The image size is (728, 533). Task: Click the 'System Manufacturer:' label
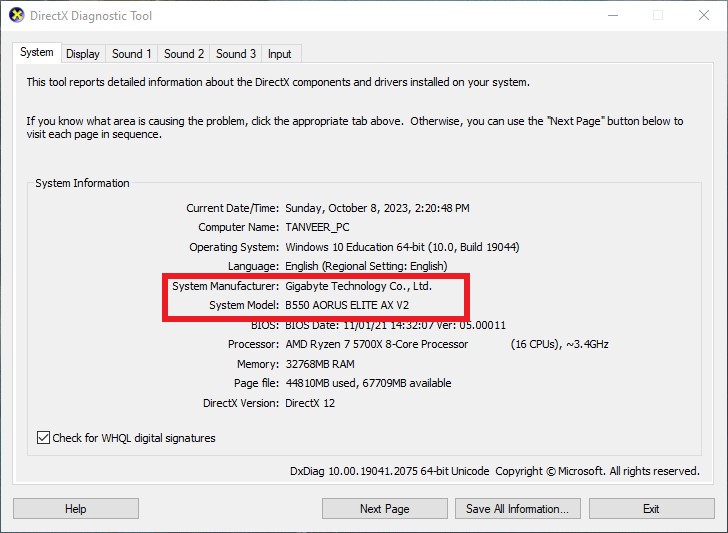point(226,286)
